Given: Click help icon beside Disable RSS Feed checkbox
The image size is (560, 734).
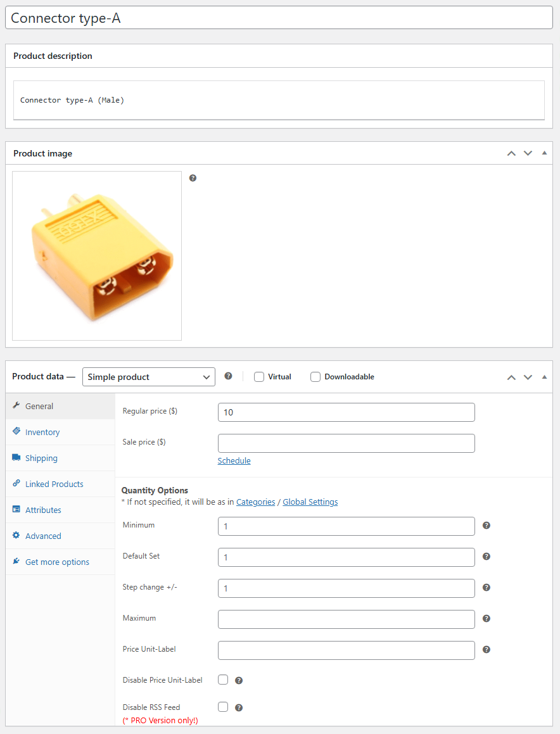Looking at the screenshot, I should [x=239, y=708].
